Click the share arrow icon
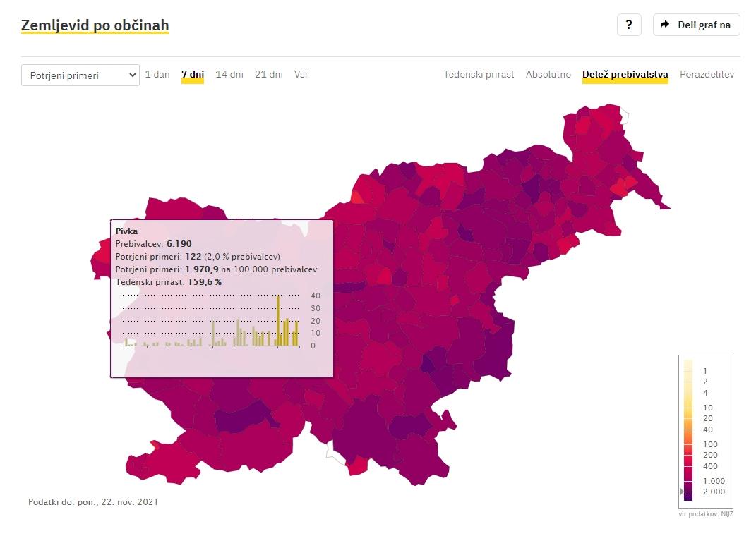756x536 pixels. tap(665, 25)
